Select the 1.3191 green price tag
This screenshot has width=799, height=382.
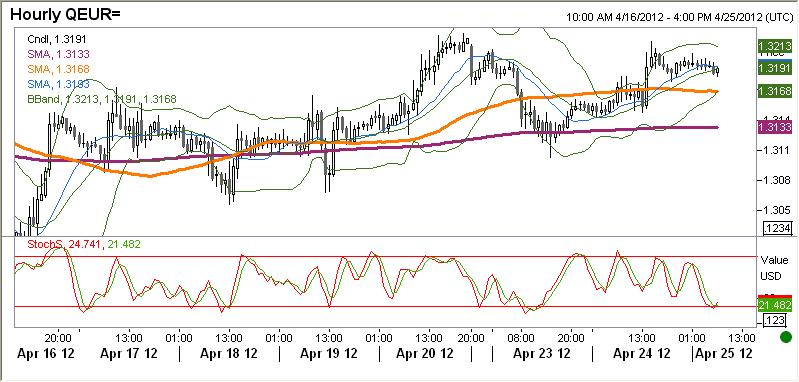(776, 68)
